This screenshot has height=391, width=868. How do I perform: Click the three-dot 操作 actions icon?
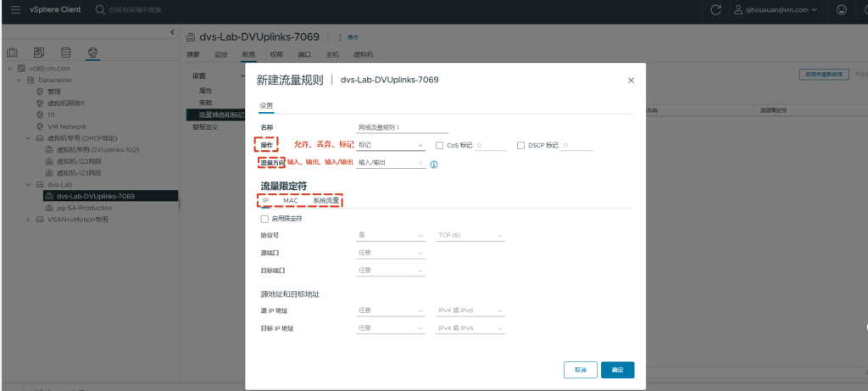[x=340, y=37]
